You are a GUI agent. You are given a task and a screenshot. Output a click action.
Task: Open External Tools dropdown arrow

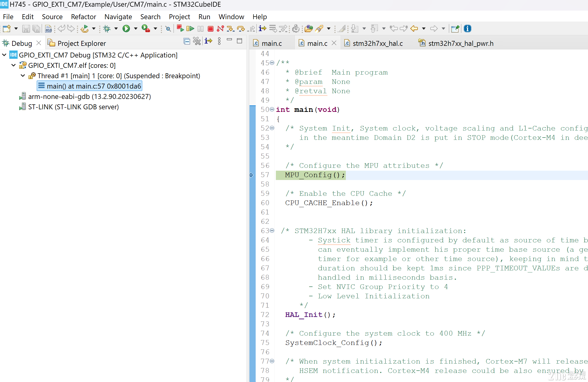pos(155,28)
